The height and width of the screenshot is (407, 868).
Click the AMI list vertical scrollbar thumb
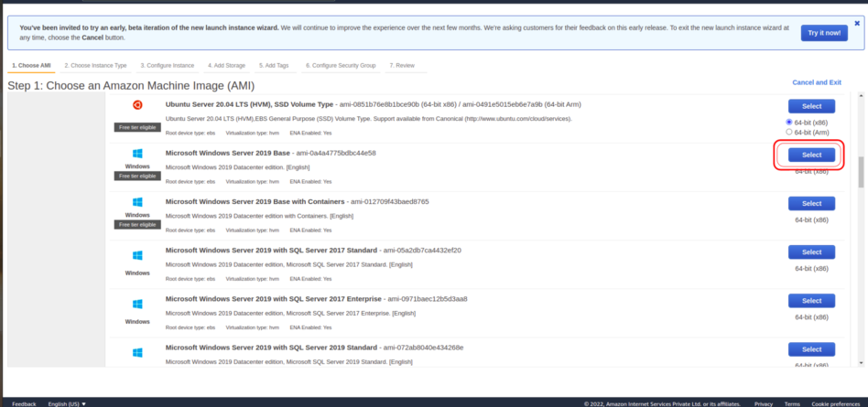point(861,172)
